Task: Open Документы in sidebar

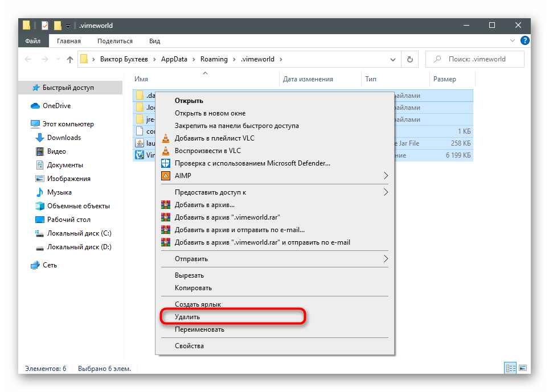Action: click(65, 165)
